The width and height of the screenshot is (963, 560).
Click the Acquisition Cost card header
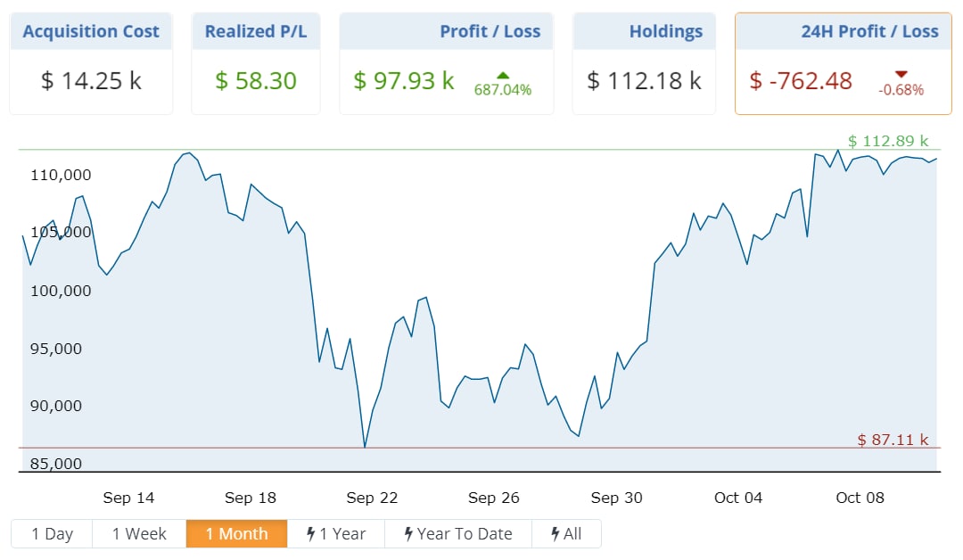point(91,31)
